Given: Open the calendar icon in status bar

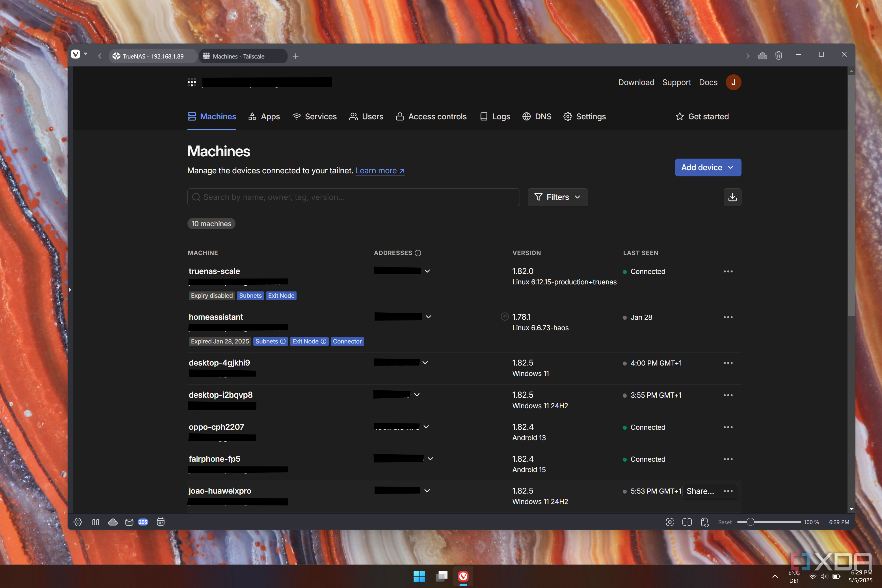Looking at the screenshot, I should pyautogui.click(x=161, y=522).
